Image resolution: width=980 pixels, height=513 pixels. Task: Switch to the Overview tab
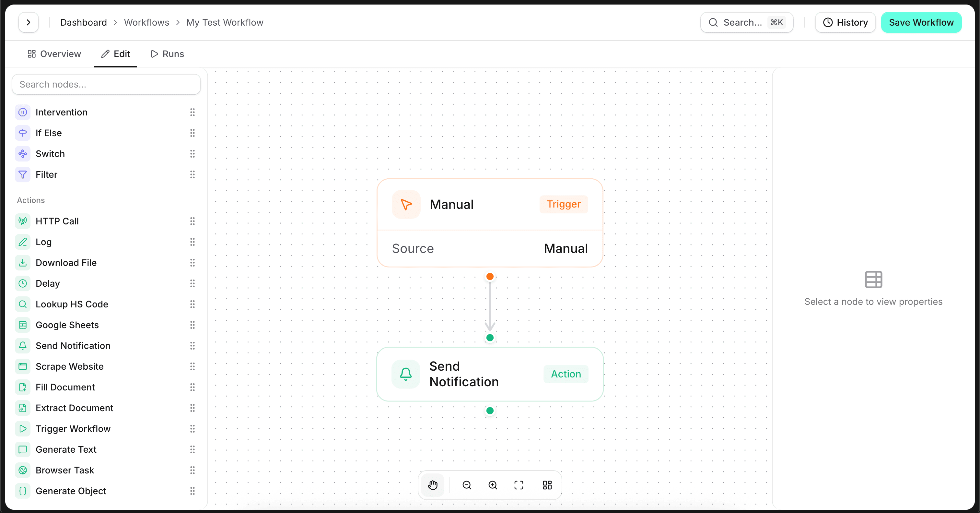[x=54, y=54]
